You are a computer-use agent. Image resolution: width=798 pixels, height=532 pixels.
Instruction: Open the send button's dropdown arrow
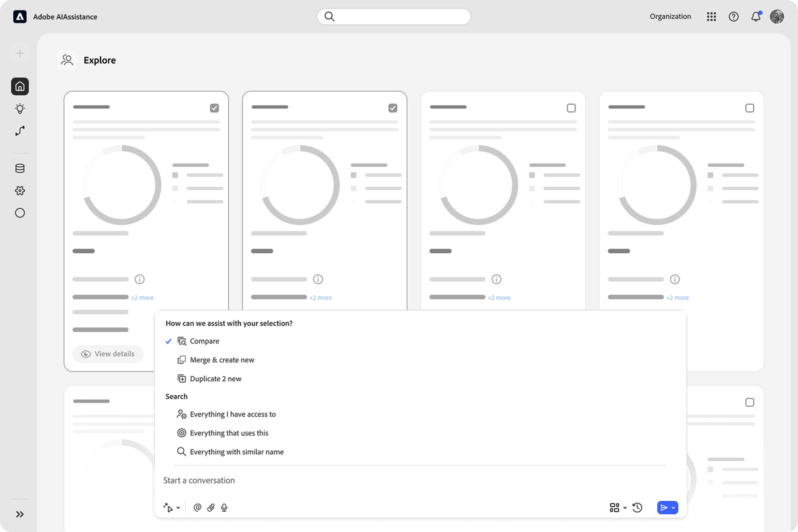tap(673, 507)
